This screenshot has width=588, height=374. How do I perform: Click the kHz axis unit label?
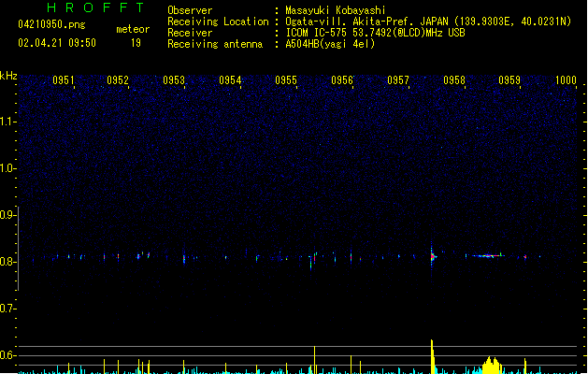click(8, 76)
